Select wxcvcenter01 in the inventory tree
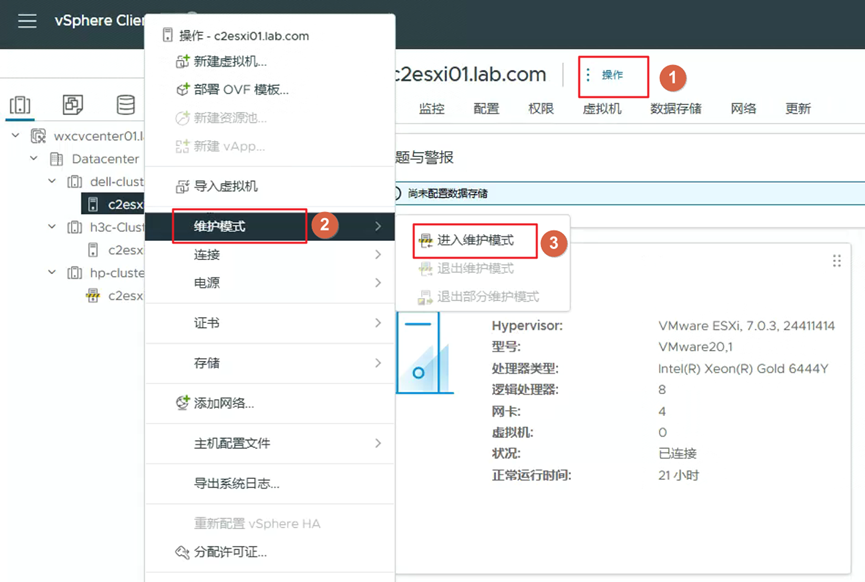This screenshot has height=582, width=865. pyautogui.click(x=98, y=136)
